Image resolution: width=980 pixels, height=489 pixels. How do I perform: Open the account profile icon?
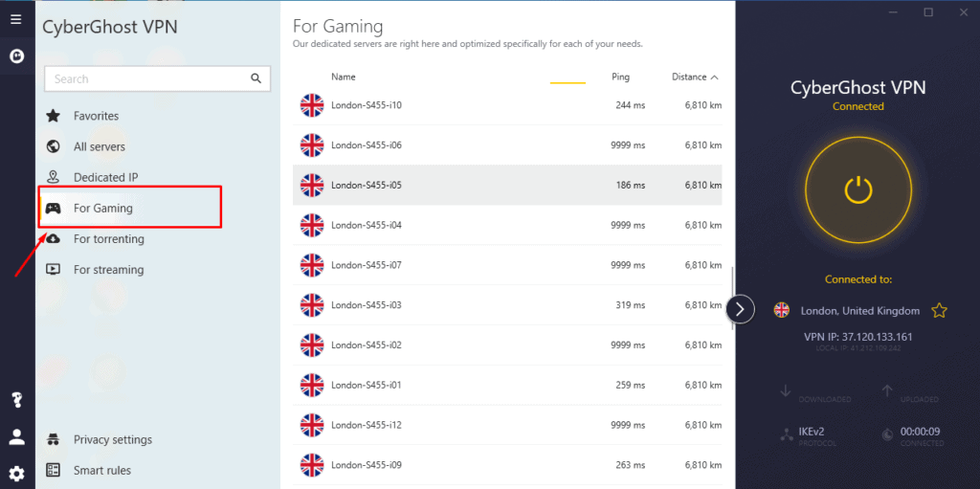[16, 436]
